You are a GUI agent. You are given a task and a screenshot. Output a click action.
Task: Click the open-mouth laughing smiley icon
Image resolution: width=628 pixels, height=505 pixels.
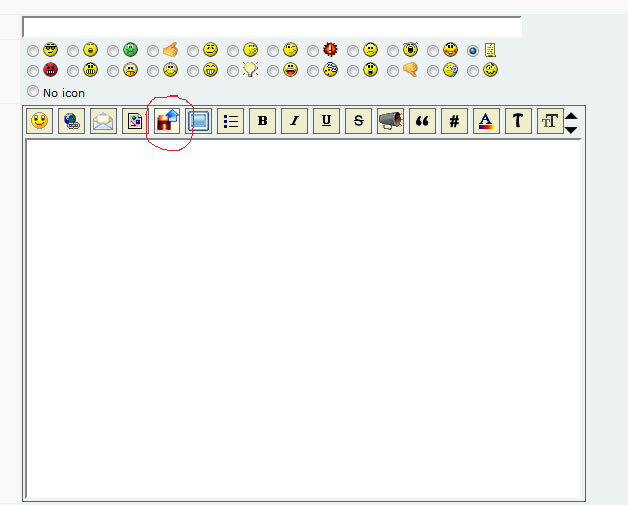(x=290, y=70)
